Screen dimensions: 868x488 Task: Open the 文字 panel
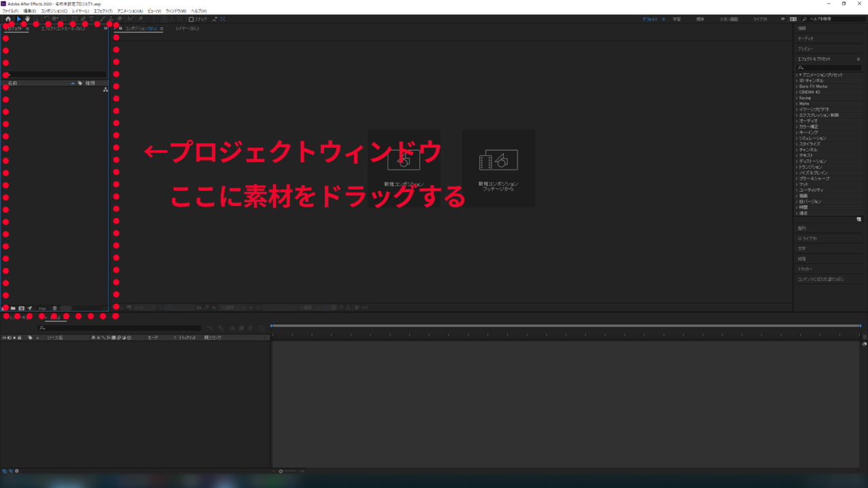[x=802, y=249]
